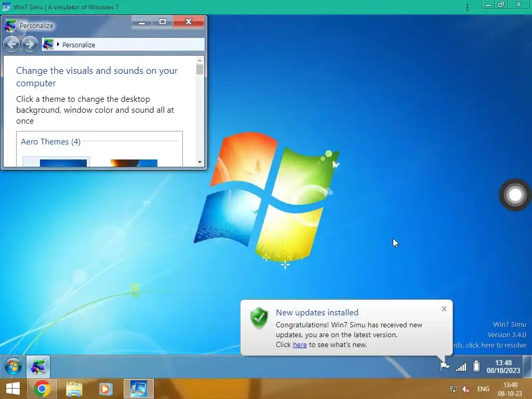
Task: Click the Personalize scrollbar thumb
Action: tap(199, 70)
